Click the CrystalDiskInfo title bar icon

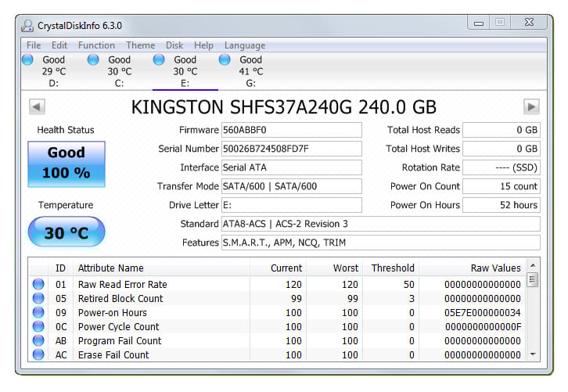click(27, 26)
